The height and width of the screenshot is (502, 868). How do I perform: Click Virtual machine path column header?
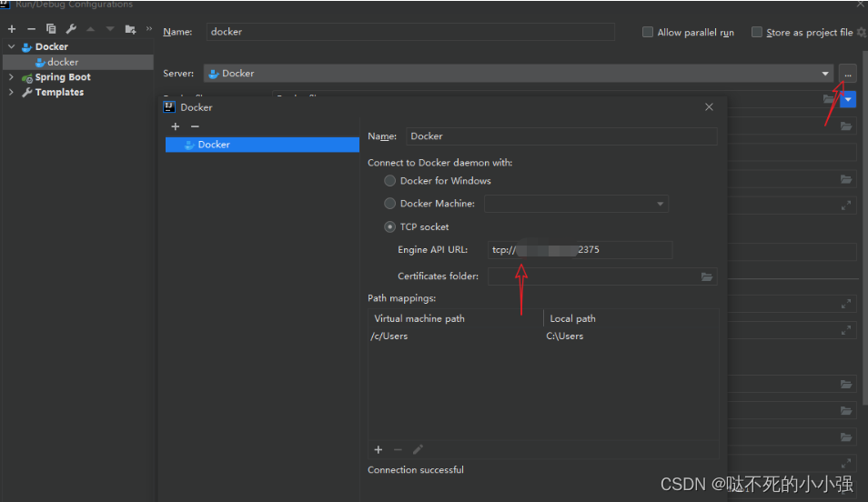coord(419,319)
